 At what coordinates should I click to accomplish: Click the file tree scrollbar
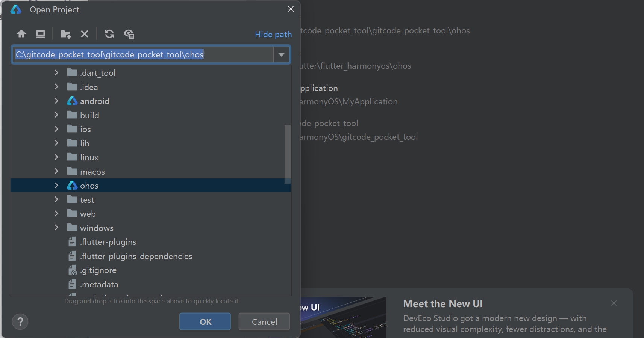tap(288, 154)
